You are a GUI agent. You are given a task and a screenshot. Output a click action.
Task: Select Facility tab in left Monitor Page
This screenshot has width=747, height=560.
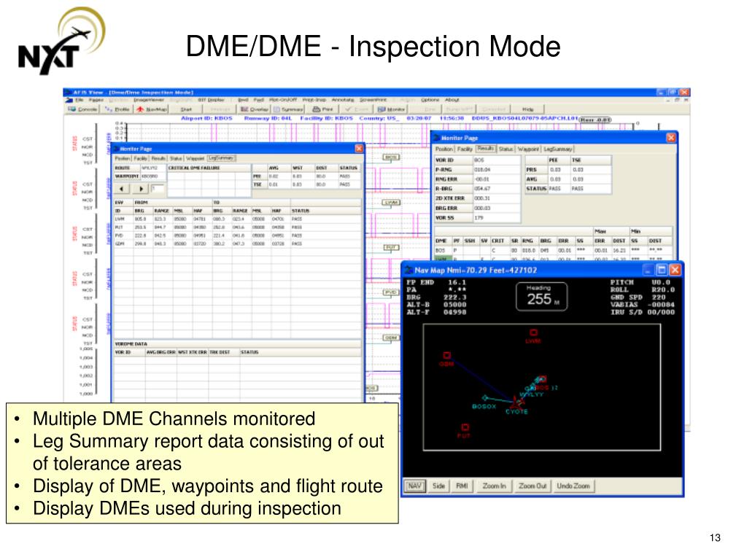(x=141, y=158)
